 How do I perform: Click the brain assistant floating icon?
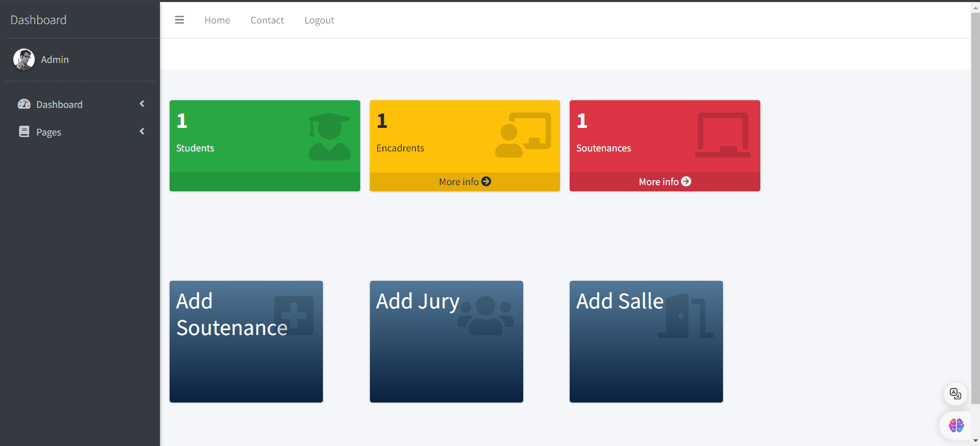tap(956, 425)
